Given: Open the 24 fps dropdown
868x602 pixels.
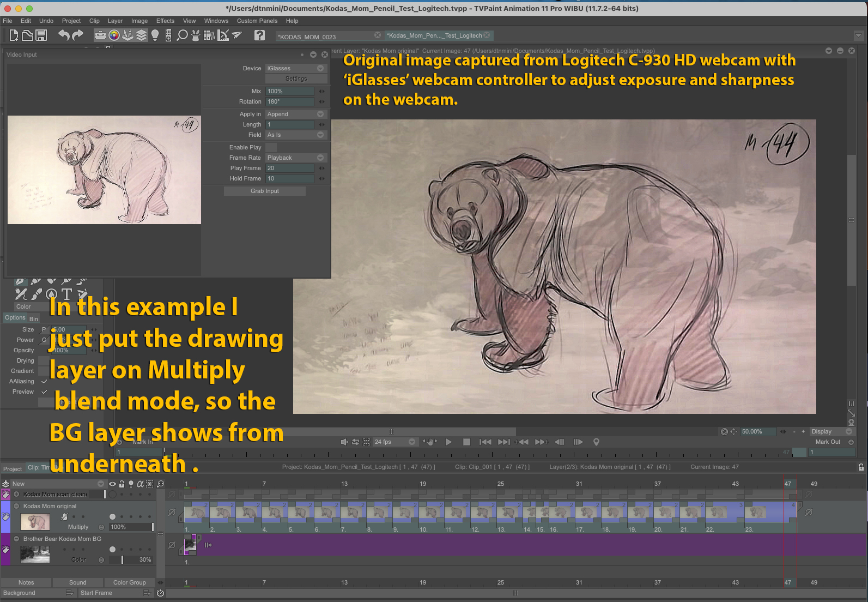Looking at the screenshot, I should point(394,442).
